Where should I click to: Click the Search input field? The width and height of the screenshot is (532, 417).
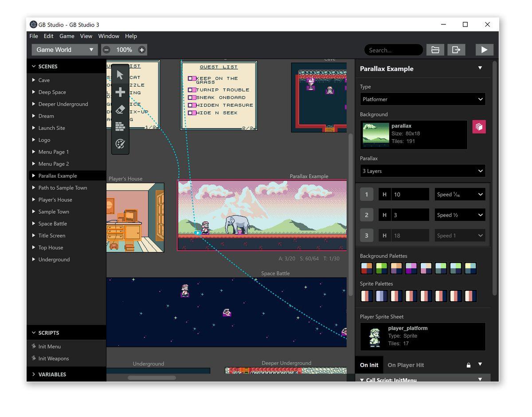(x=393, y=50)
